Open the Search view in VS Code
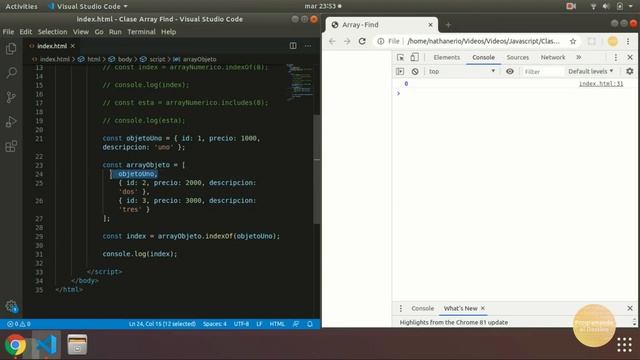 [11, 73]
